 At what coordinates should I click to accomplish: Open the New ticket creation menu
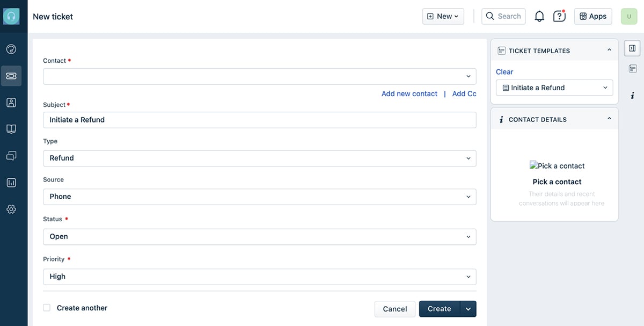tap(443, 16)
